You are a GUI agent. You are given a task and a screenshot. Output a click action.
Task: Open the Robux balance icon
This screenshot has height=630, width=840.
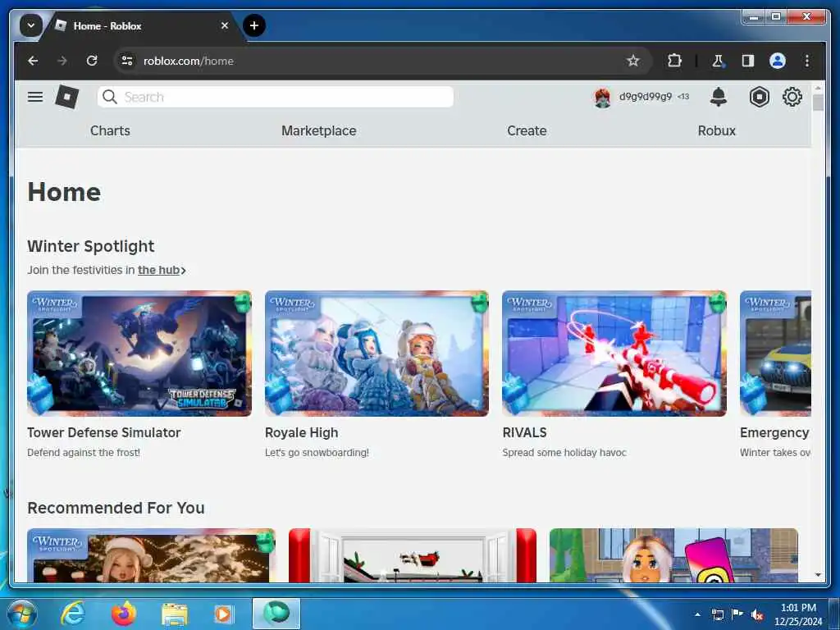[759, 97]
